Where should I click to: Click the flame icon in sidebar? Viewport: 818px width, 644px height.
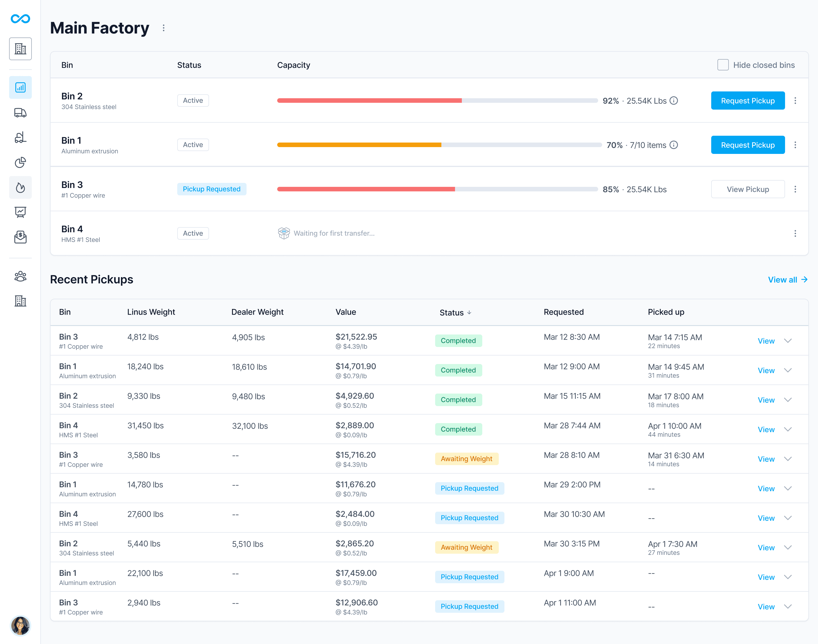[x=20, y=187]
